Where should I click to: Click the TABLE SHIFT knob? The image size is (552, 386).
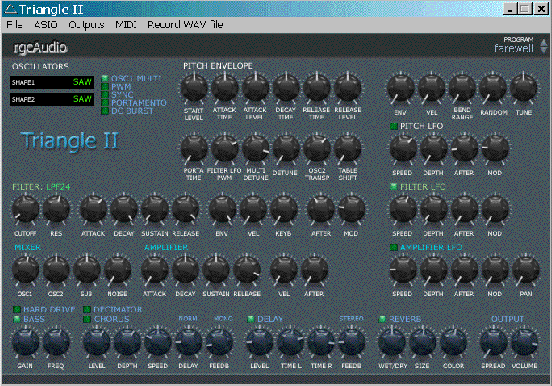(347, 149)
